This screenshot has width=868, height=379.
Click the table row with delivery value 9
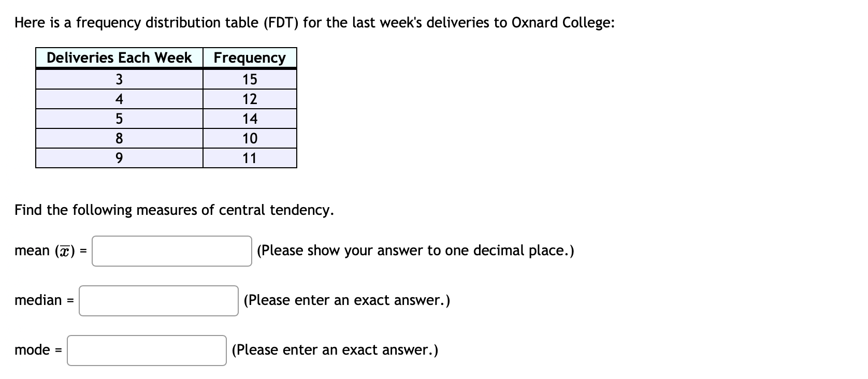(119, 157)
